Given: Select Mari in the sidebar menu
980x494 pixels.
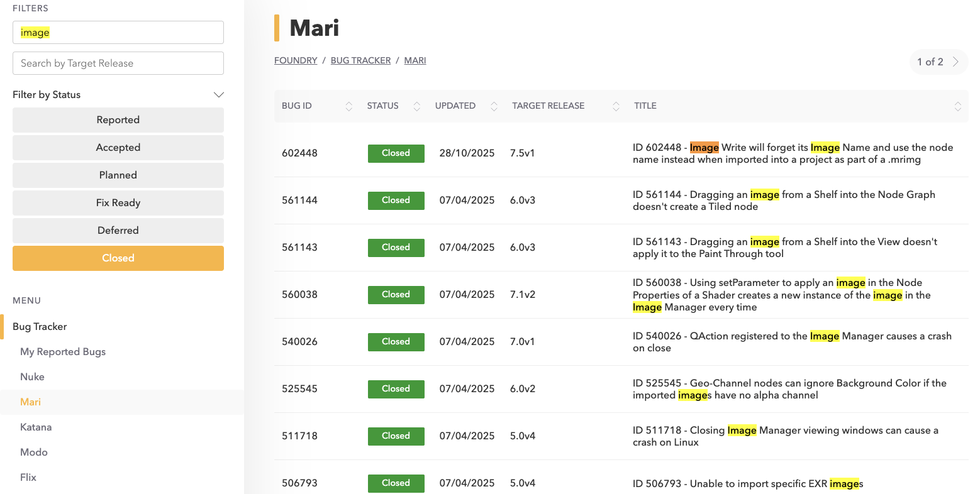Looking at the screenshot, I should (30, 402).
